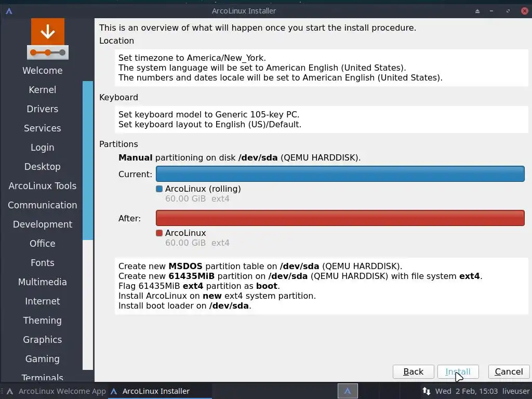Open the Kernel step
Image resolution: width=532 pixels, height=399 pixels.
43,89
